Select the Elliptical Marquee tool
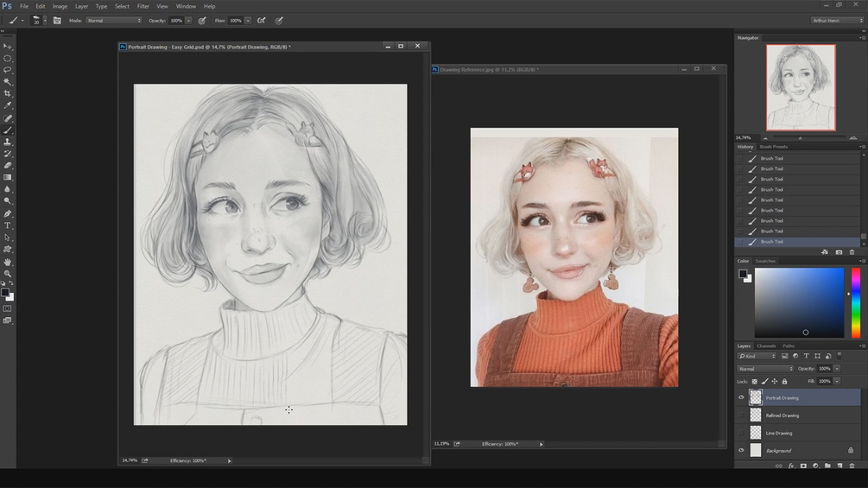The image size is (868, 488). pyautogui.click(x=7, y=58)
